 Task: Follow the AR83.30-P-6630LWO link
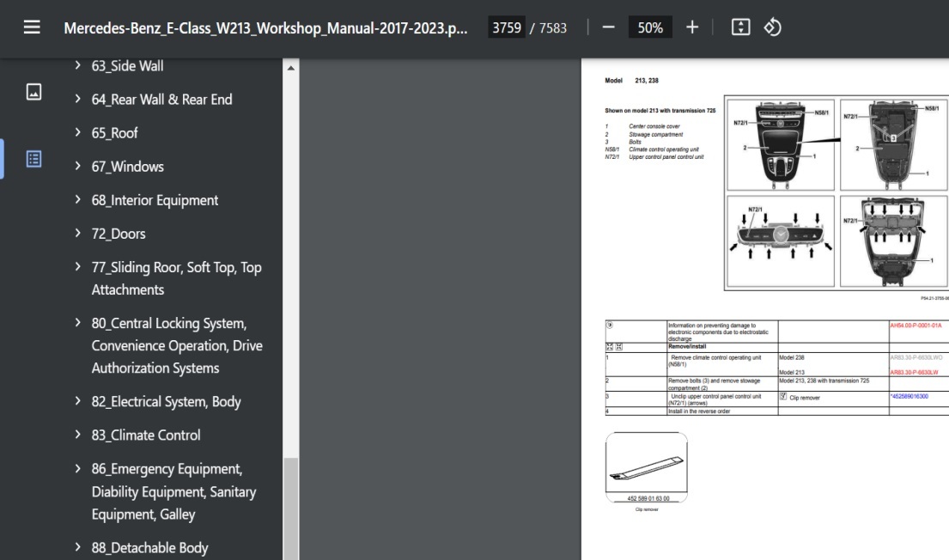coord(916,358)
